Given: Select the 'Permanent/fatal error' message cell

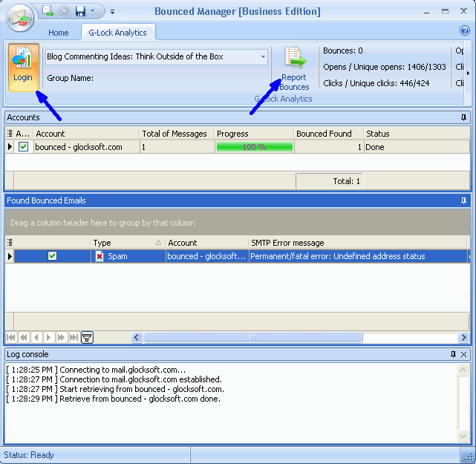Looking at the screenshot, I should tap(358, 256).
